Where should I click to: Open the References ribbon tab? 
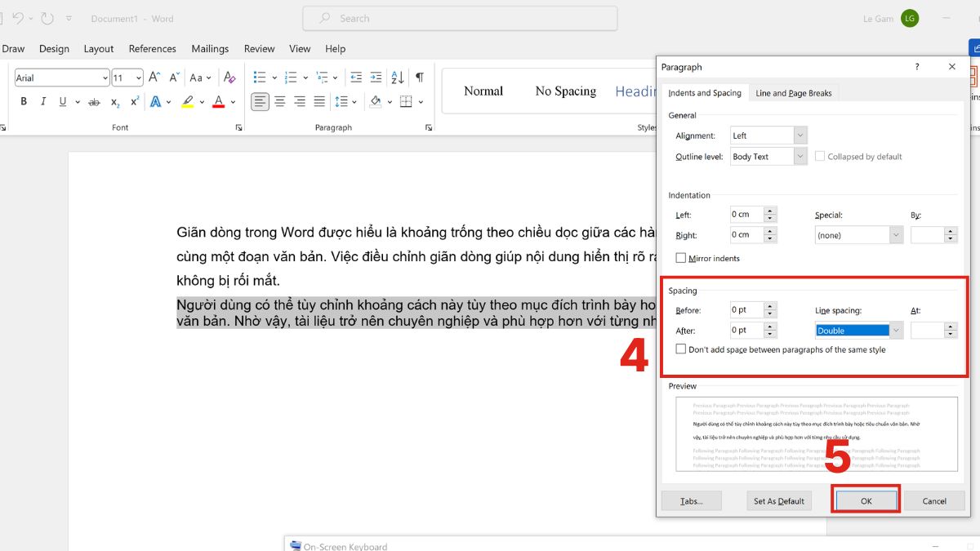click(x=153, y=49)
